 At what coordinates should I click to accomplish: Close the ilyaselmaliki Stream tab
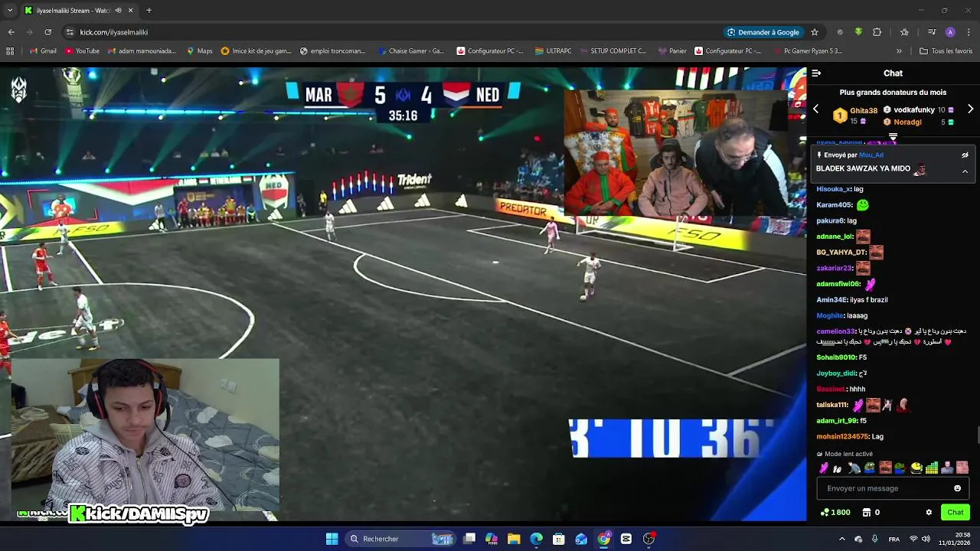(x=131, y=11)
